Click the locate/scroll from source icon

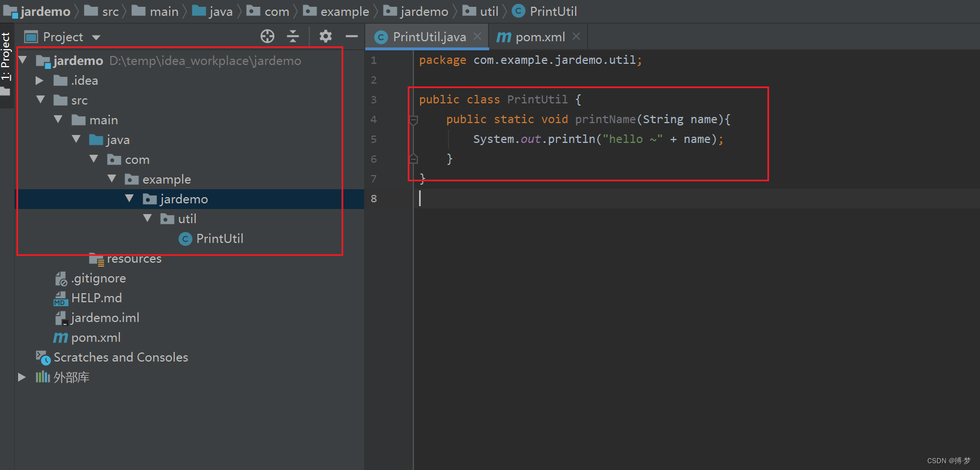[267, 37]
